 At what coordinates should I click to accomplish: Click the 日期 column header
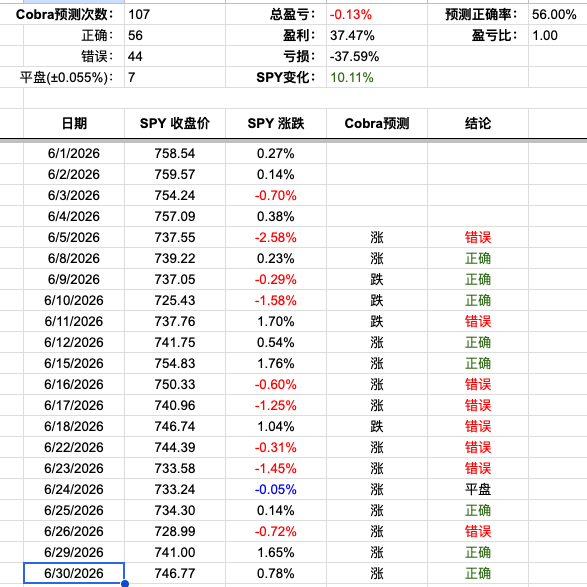(x=74, y=124)
